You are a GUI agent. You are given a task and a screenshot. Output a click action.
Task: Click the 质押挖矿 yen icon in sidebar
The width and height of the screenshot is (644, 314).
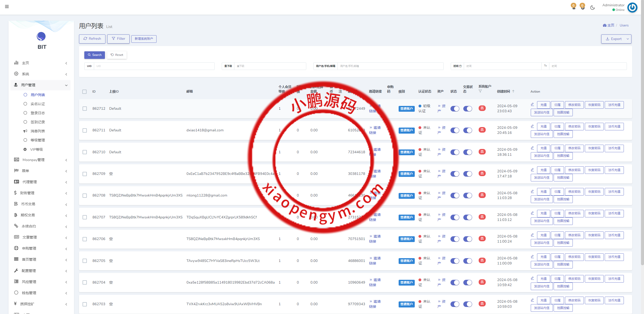[15, 304]
